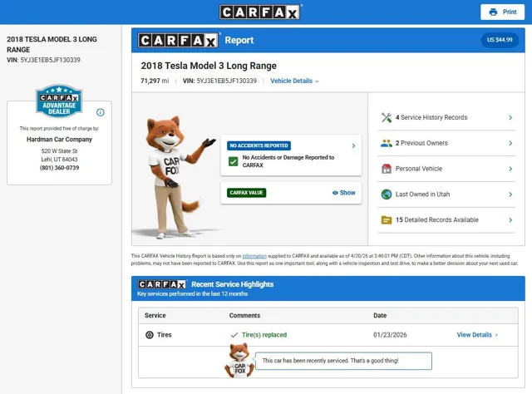Image resolution: width=532 pixels, height=394 pixels.
Task: Expand the Previous Owners chevron
Action: coord(510,143)
